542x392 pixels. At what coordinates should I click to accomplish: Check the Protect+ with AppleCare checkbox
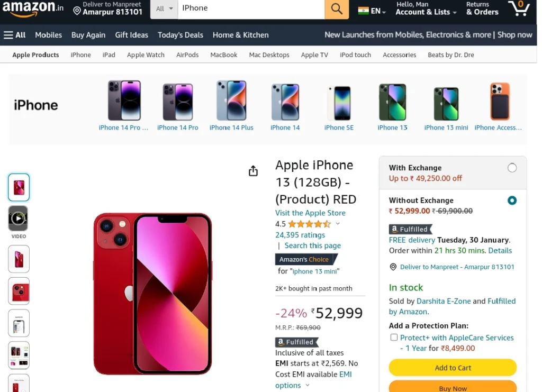pyautogui.click(x=394, y=337)
